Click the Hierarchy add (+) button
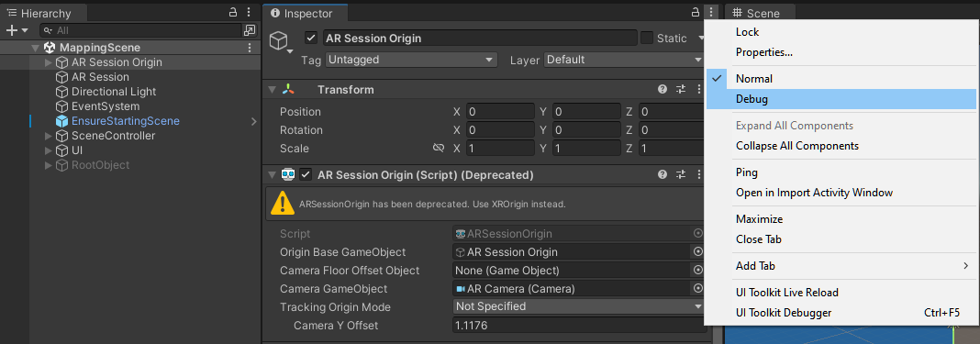This screenshot has height=344, width=980. (x=11, y=30)
